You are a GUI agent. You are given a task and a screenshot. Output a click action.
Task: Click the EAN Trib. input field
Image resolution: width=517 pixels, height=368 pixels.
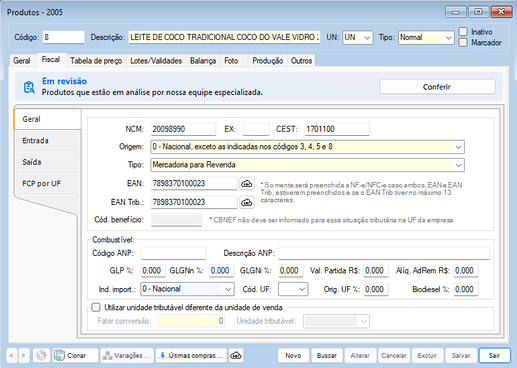point(194,202)
